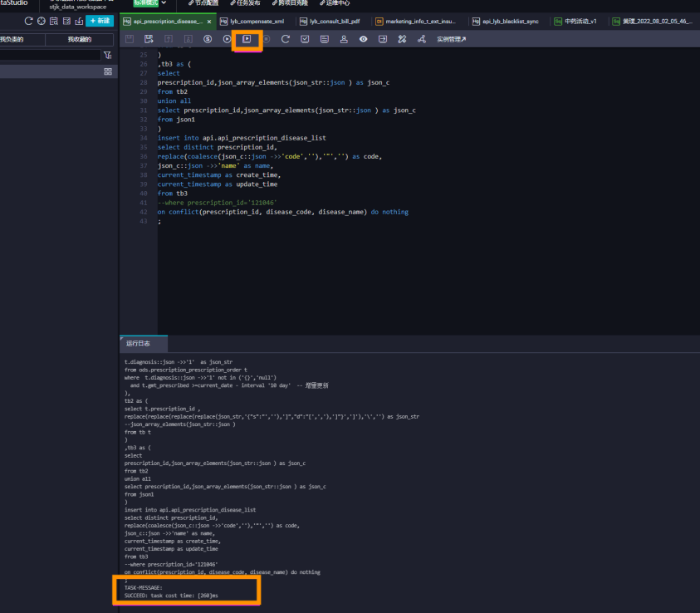Click the cost estimate dollar icon

click(208, 39)
